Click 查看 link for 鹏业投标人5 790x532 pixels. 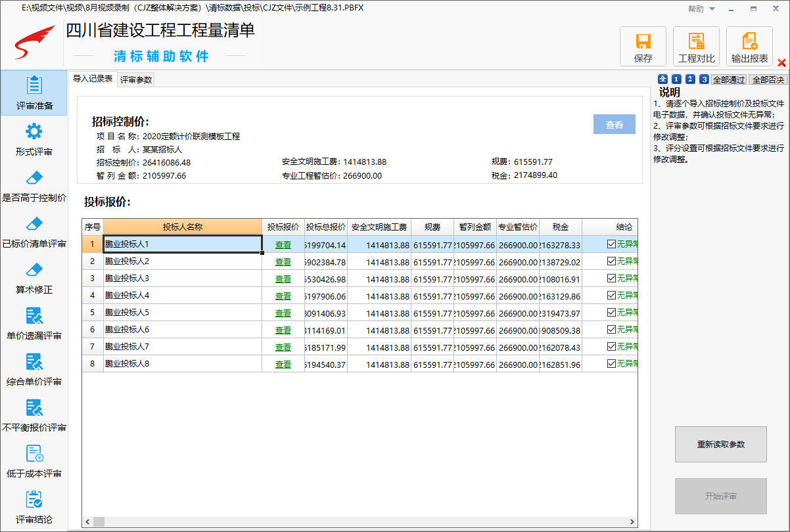point(283,313)
